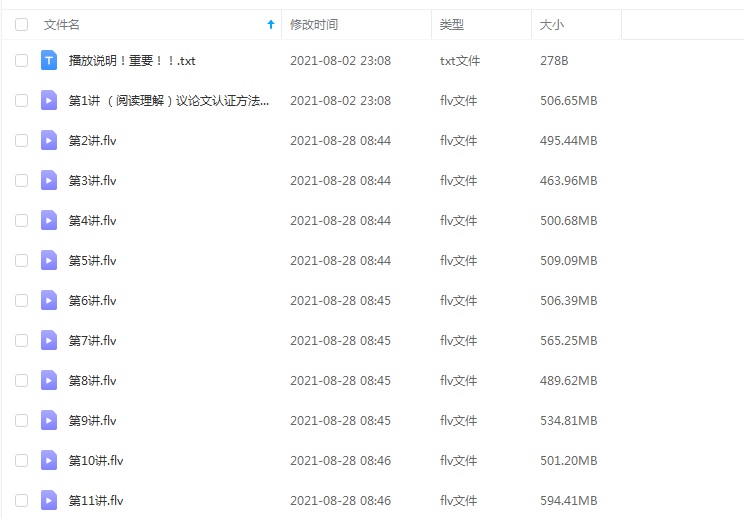744x519 pixels.
Task: Click the video icon beside 第10讲.flv
Action: pos(49,461)
